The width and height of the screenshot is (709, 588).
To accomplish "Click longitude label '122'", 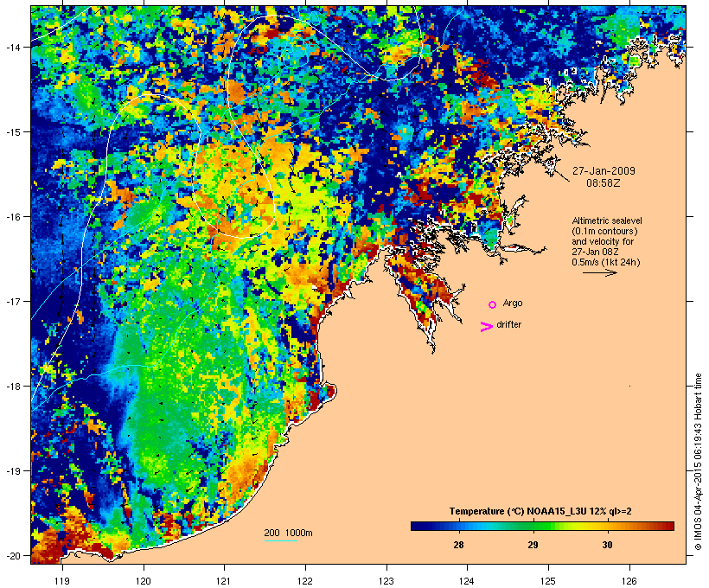I will pyautogui.click(x=305, y=581).
